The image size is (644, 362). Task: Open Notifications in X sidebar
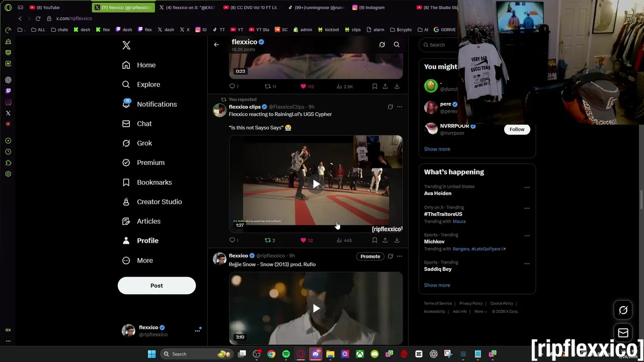tap(149, 104)
